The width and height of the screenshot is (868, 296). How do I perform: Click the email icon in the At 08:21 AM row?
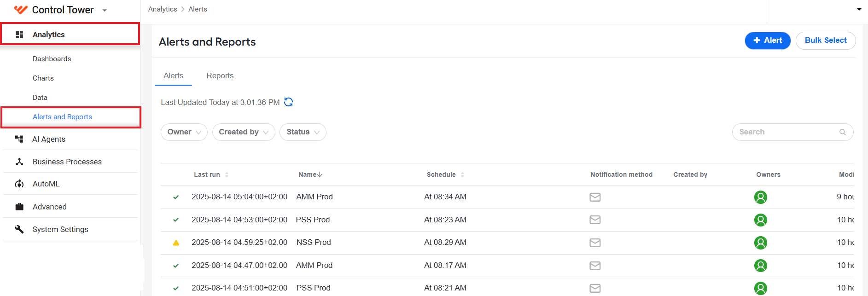pyautogui.click(x=595, y=288)
